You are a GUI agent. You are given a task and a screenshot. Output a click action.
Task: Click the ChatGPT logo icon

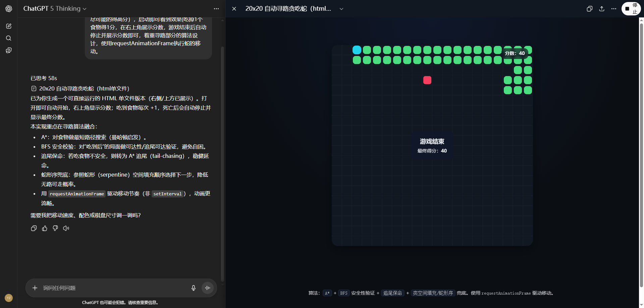9,9
